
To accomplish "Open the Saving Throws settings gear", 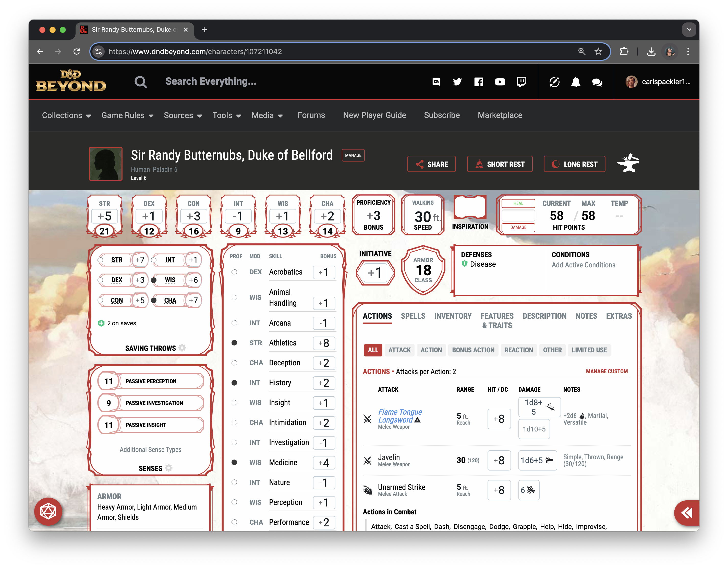I will (x=183, y=348).
